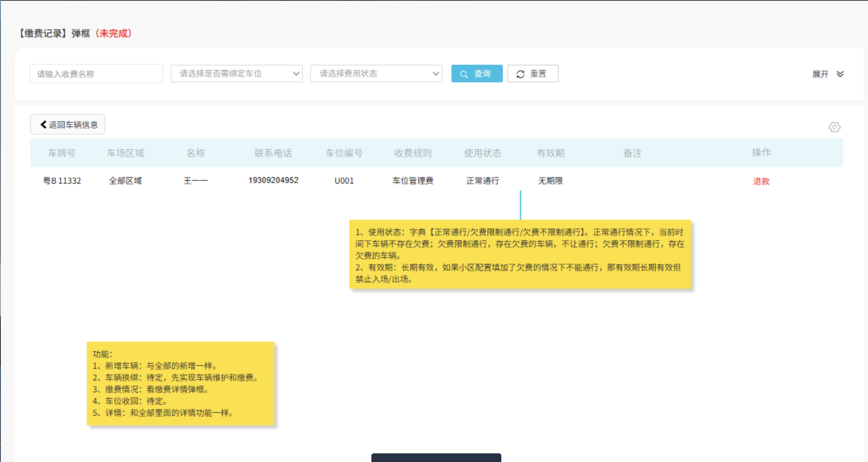The height and width of the screenshot is (462, 868).
Task: Click the yellow 功能 list note
Action: 180,383
